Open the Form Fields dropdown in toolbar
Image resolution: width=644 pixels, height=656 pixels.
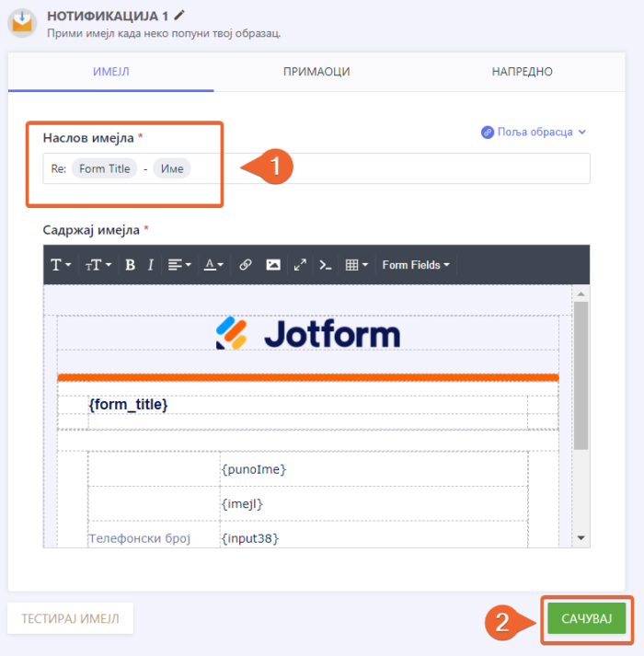point(416,265)
